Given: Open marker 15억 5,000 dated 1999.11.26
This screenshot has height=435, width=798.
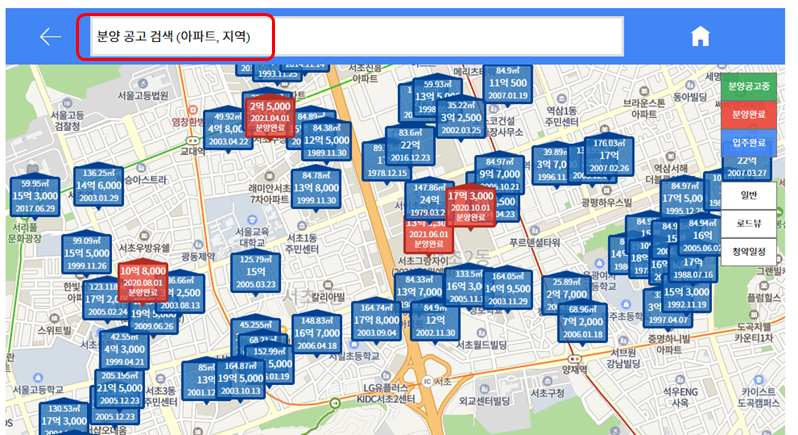Looking at the screenshot, I should click(x=87, y=253).
